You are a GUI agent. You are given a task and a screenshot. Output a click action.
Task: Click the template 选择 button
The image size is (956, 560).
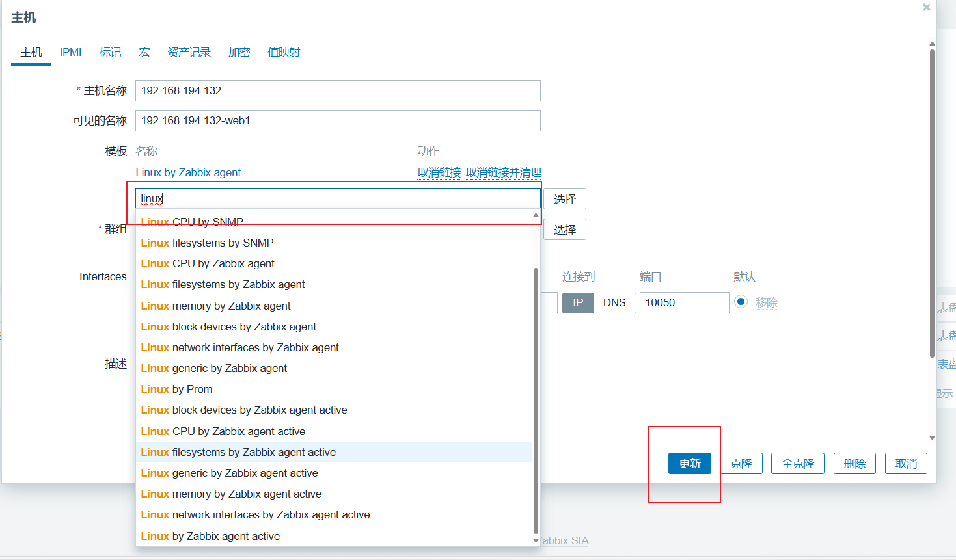tap(565, 199)
